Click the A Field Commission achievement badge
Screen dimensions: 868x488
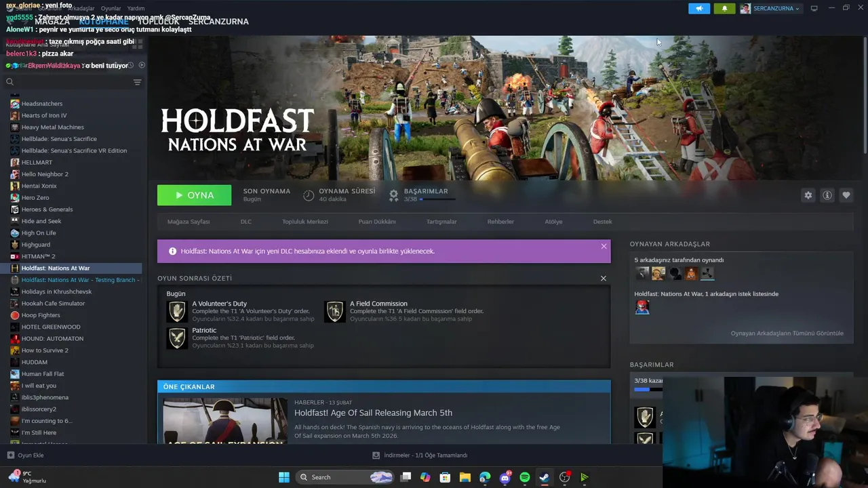[x=334, y=311]
